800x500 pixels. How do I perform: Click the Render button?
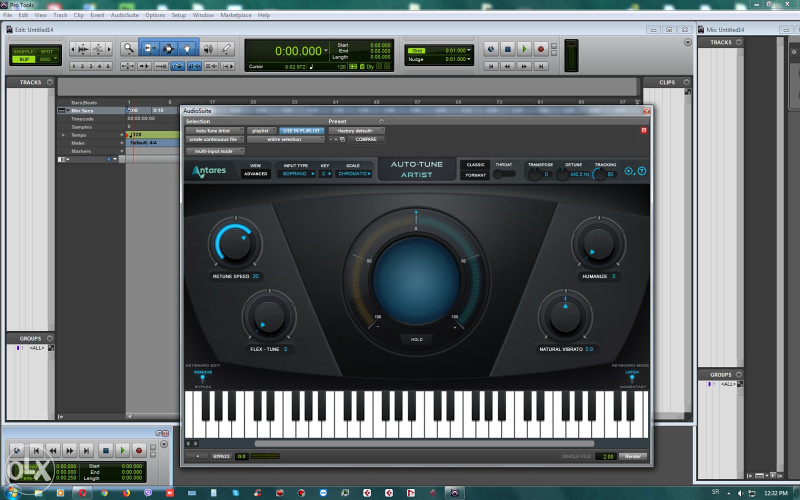tap(633, 456)
